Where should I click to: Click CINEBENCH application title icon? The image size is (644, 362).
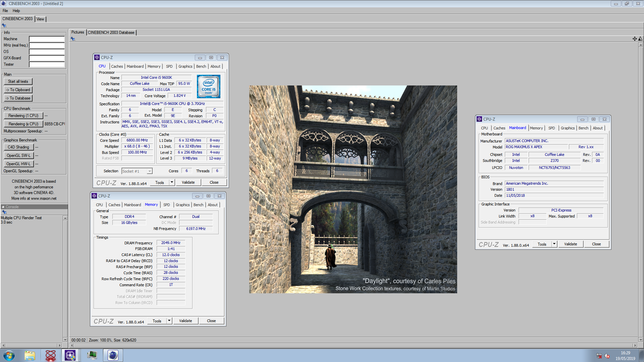click(x=4, y=3)
